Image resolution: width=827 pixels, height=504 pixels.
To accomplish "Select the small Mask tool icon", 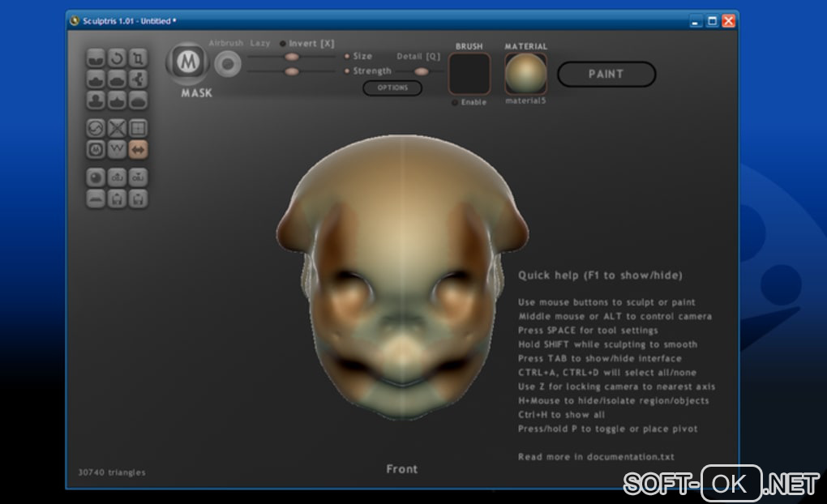I will tap(96, 150).
